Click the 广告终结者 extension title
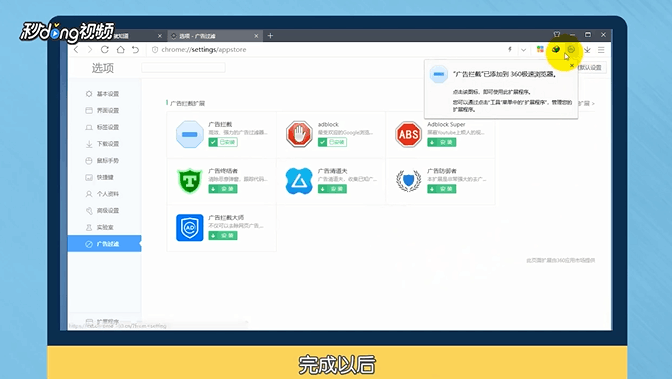Image resolution: width=672 pixels, height=379 pixels. [x=223, y=171]
